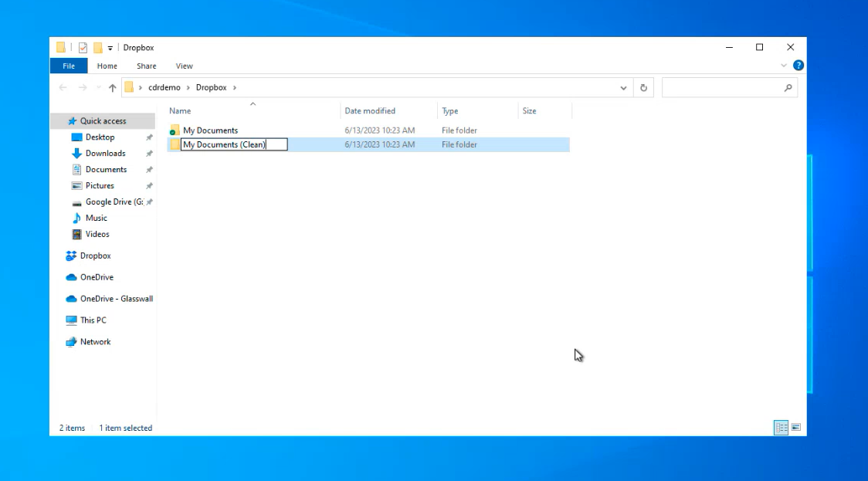Open Pictures in Quick access

[100, 185]
